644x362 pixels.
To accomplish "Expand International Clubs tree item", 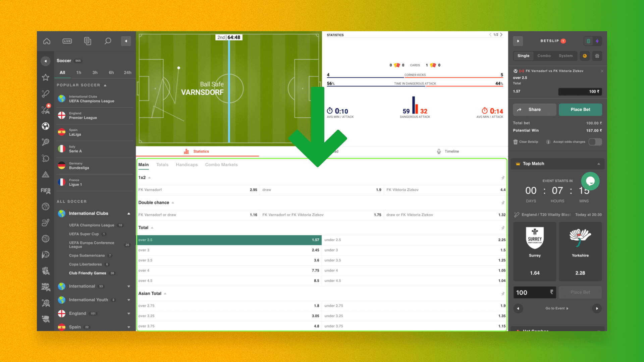I will click(129, 214).
